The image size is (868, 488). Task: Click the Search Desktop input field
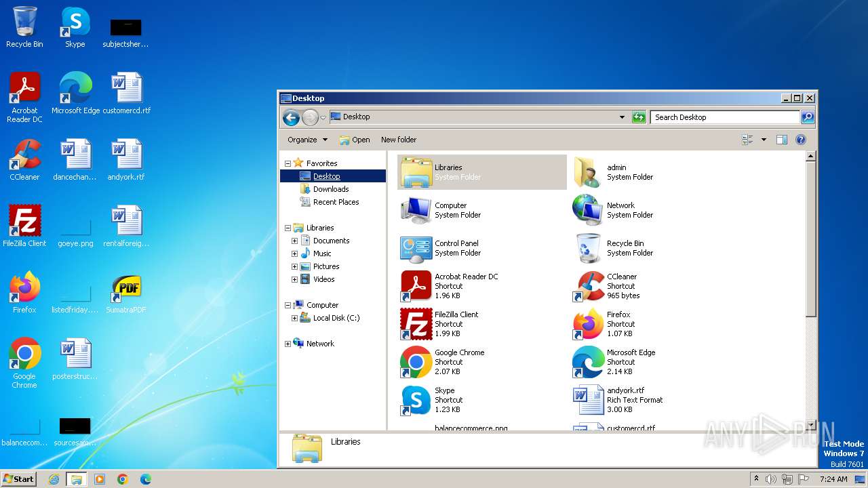point(724,117)
